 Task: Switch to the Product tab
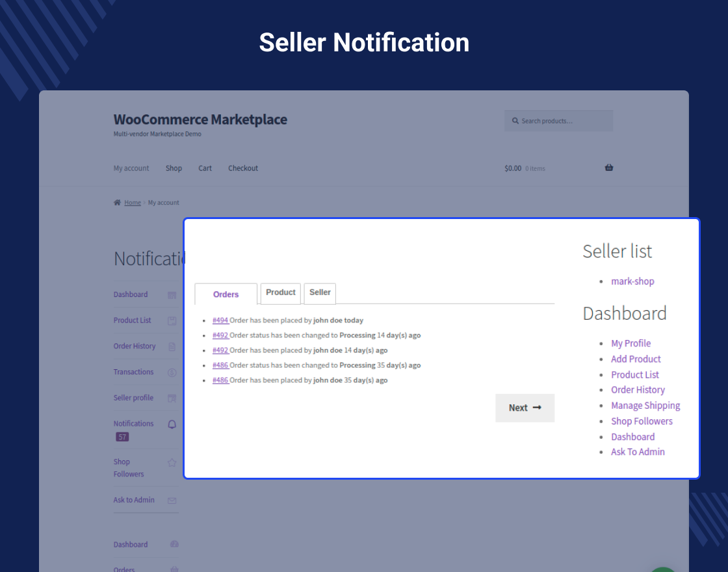tap(280, 292)
